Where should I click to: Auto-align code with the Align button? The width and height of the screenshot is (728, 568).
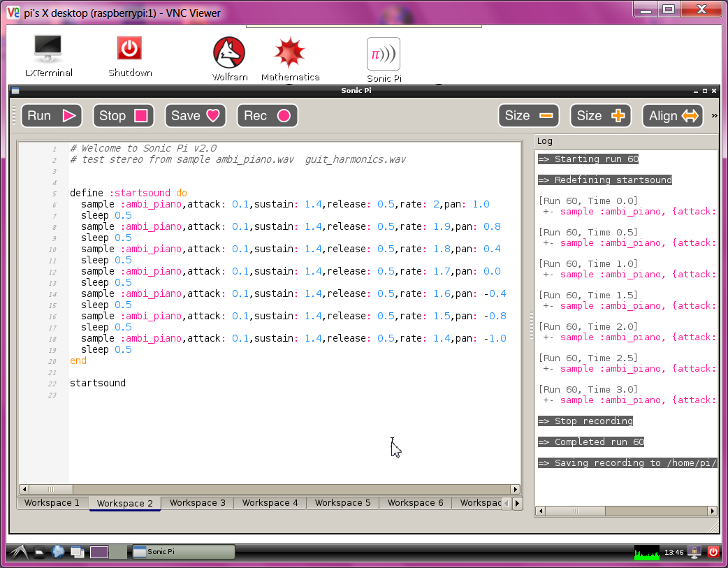672,116
